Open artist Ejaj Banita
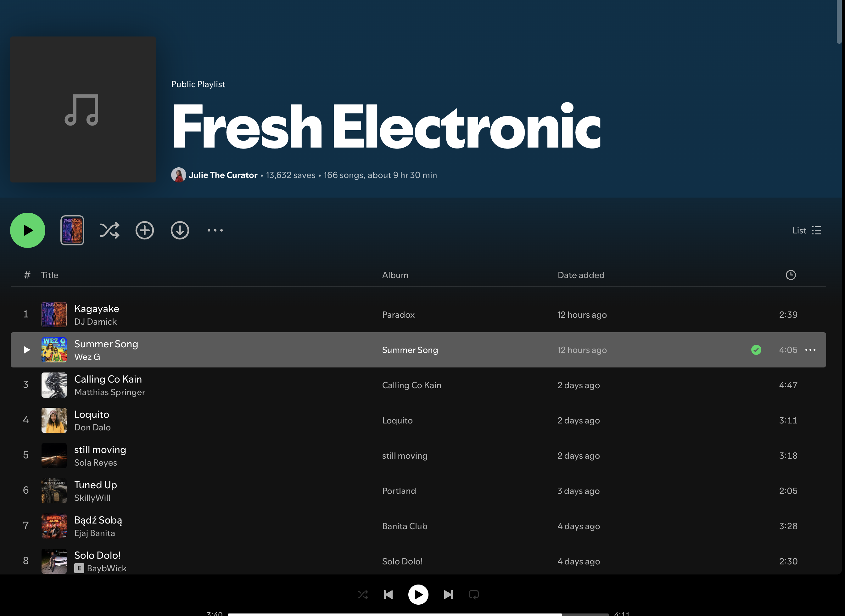The image size is (845, 616). tap(94, 533)
